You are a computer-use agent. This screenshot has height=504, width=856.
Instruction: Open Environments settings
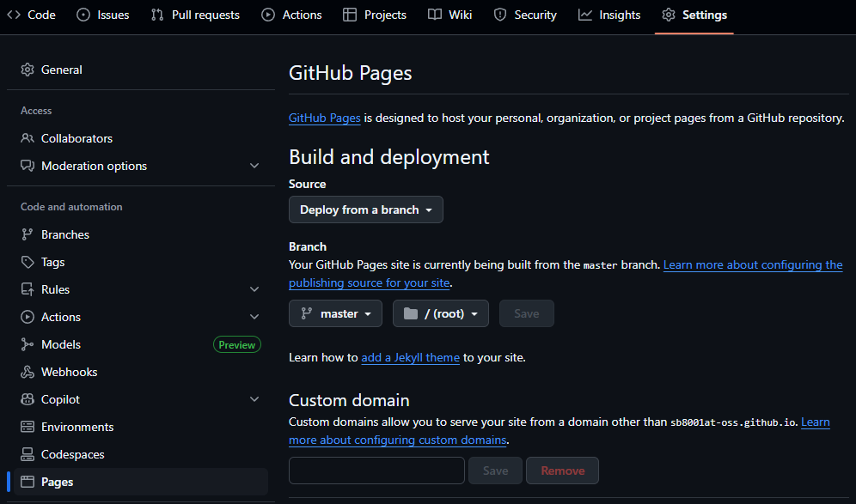tap(141, 427)
